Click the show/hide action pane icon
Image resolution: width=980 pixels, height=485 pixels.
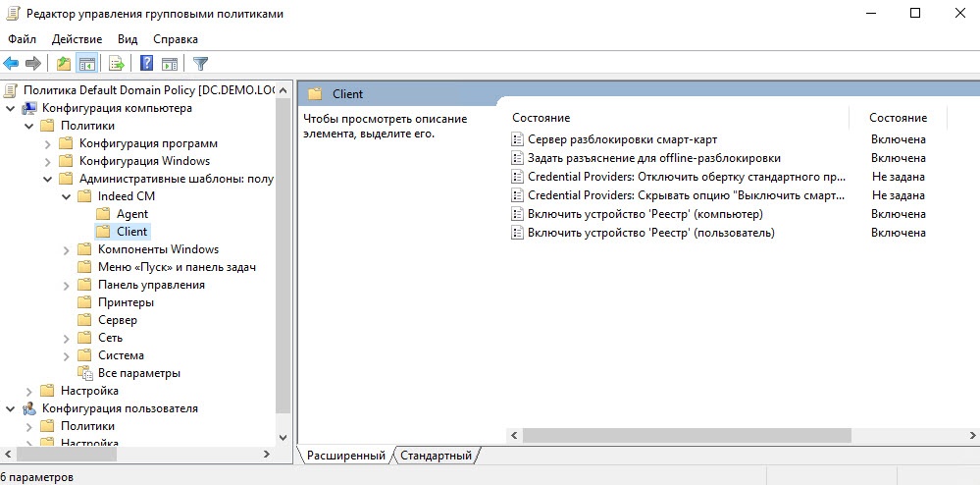tap(169, 64)
